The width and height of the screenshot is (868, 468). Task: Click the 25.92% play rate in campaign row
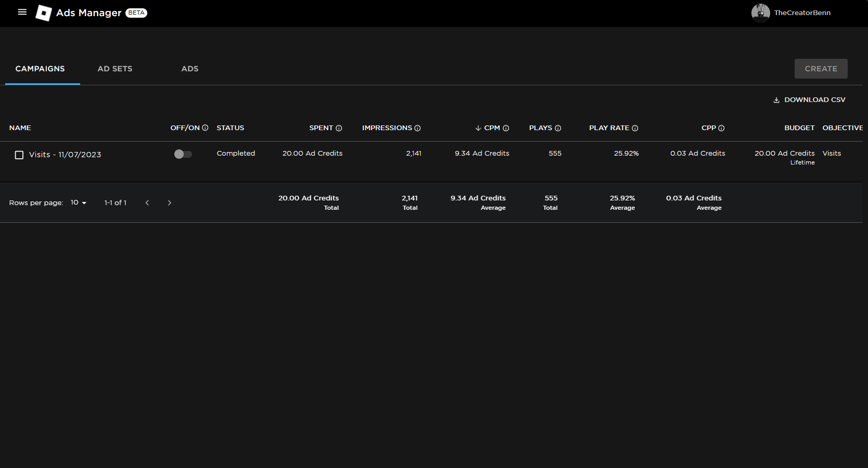click(626, 154)
